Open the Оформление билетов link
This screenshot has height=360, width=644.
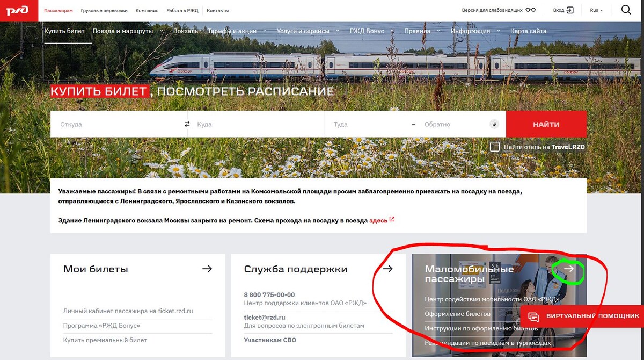458,314
